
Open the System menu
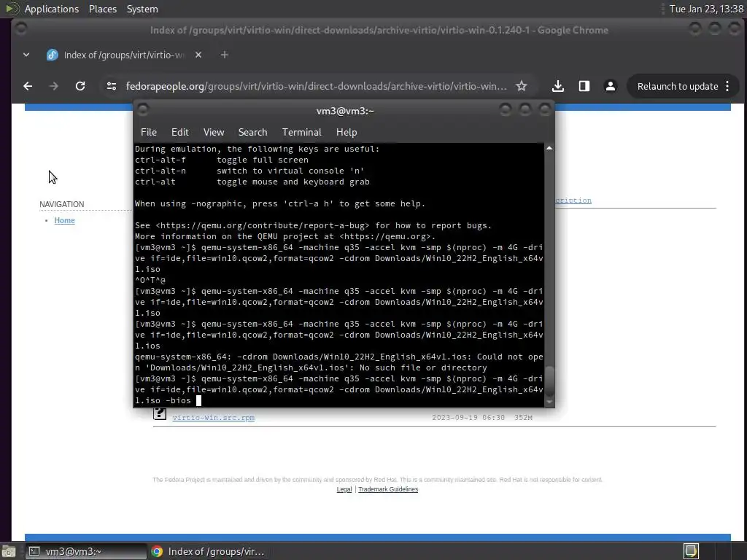pyautogui.click(x=142, y=9)
